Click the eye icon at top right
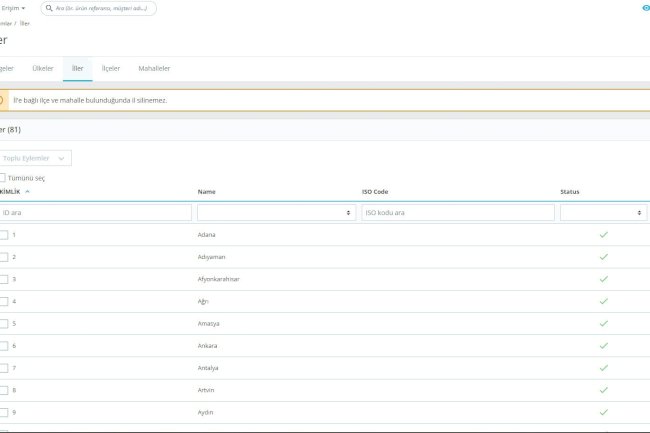Screen dimensions: 650x433 (x=646, y=8)
